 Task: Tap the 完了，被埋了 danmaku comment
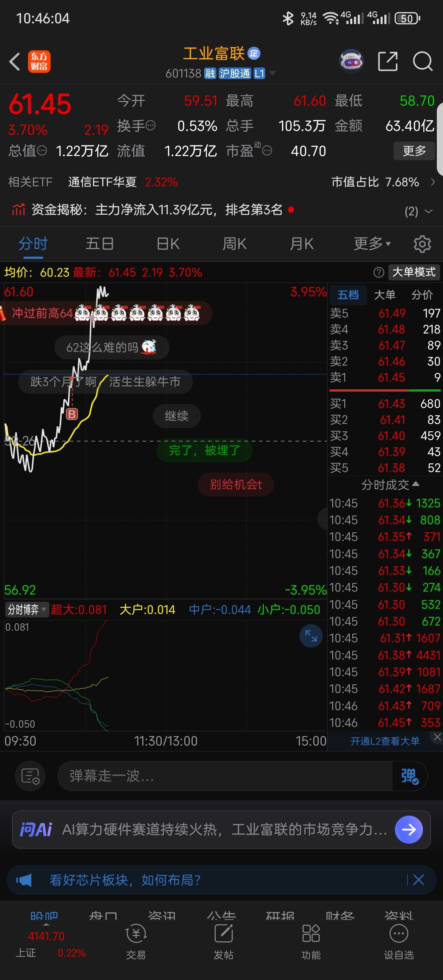[205, 450]
